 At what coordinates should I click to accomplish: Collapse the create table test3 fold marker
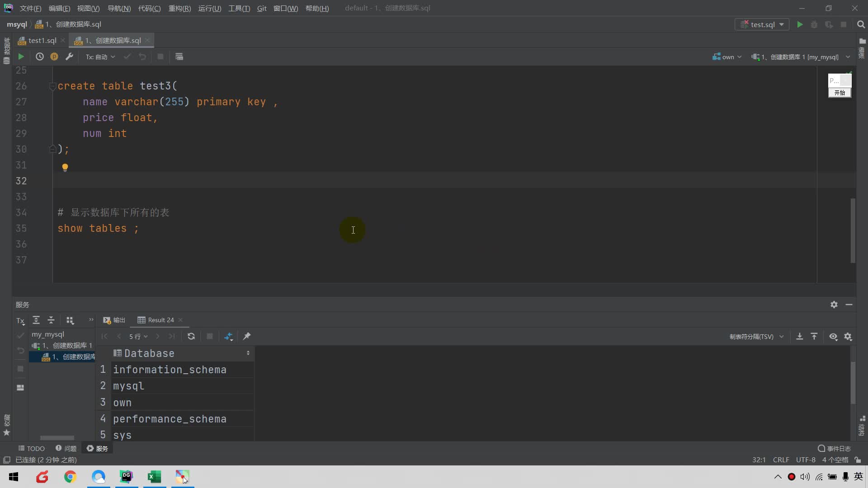click(x=52, y=86)
